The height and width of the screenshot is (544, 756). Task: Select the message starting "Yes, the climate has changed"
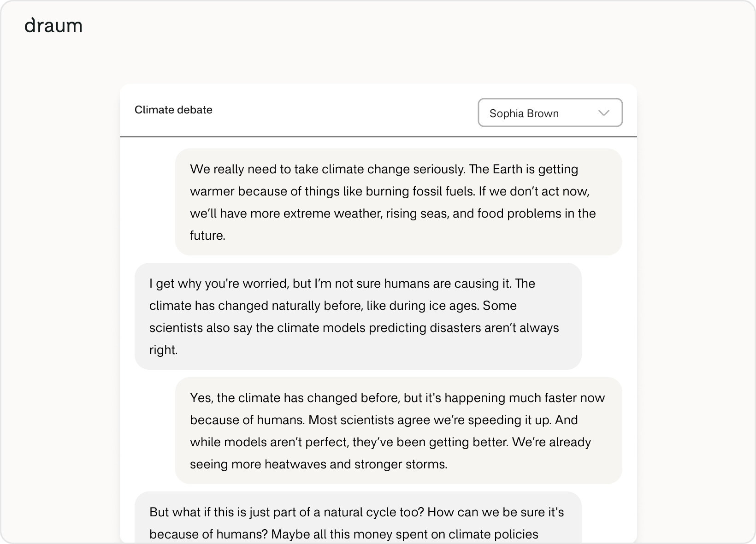click(x=398, y=431)
